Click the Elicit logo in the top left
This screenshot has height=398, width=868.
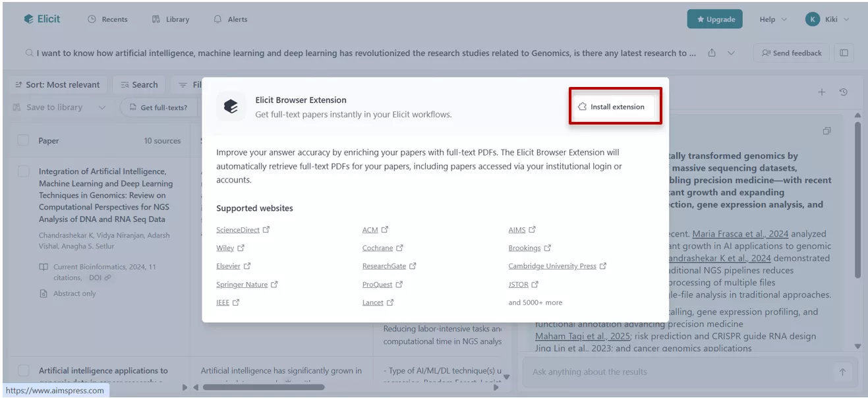coord(41,18)
